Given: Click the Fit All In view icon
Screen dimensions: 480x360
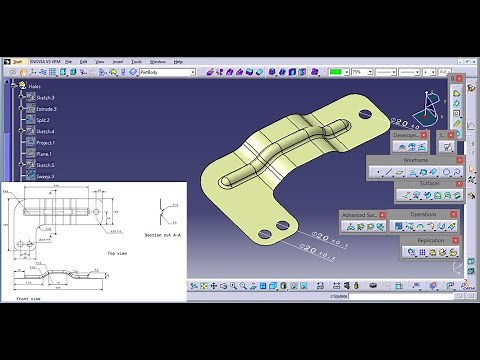Looking at the screenshot, I should tap(204, 286).
